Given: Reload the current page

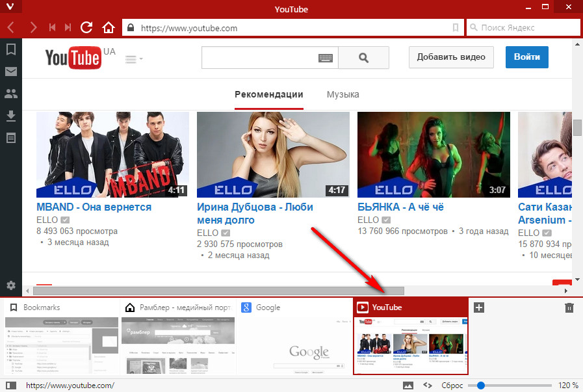Looking at the screenshot, I should [86, 27].
